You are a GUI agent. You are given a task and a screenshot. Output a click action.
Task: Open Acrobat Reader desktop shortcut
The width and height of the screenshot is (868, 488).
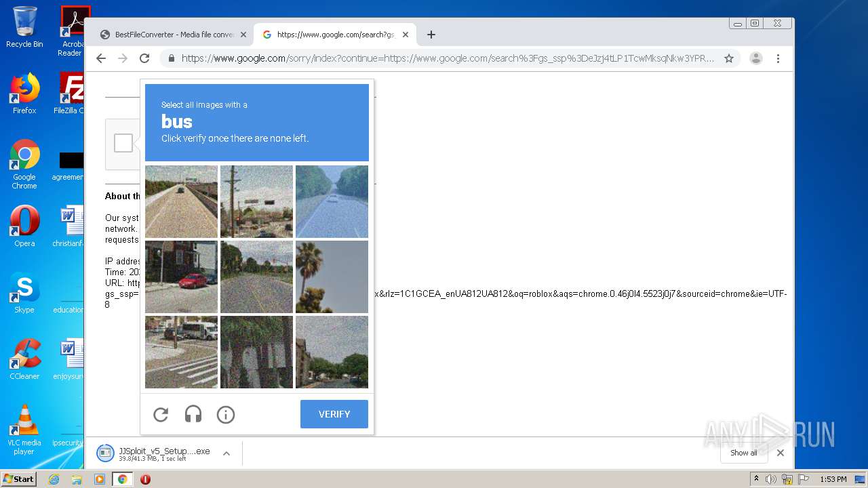point(73,31)
